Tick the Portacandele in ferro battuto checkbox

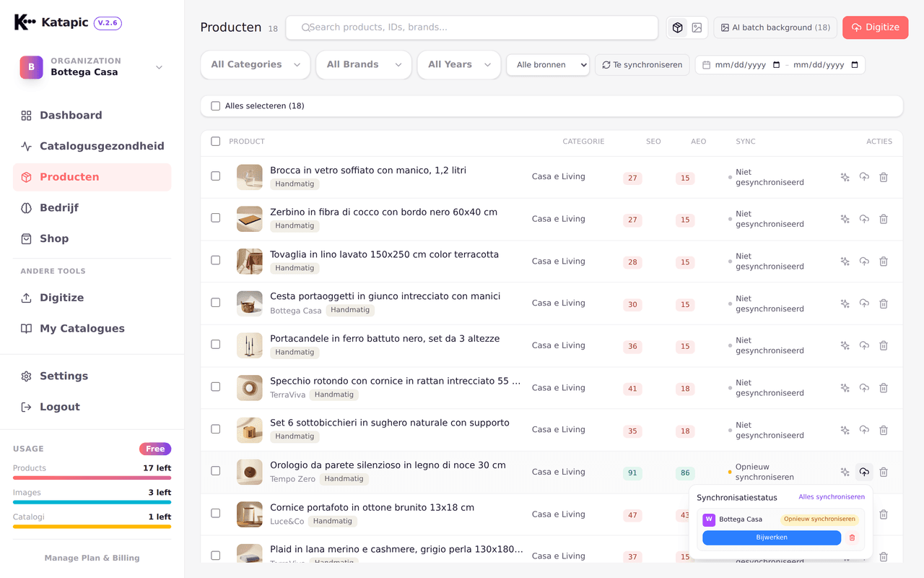[215, 345]
